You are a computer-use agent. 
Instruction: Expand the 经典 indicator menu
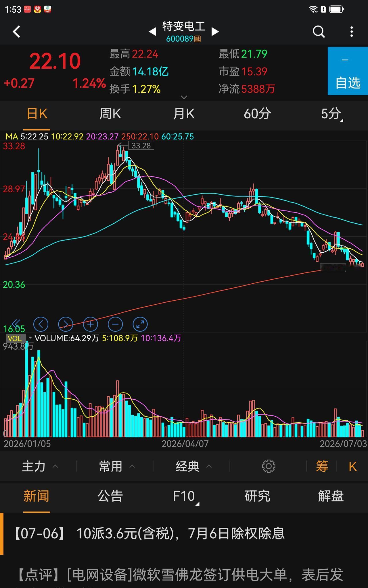pyautogui.click(x=194, y=466)
